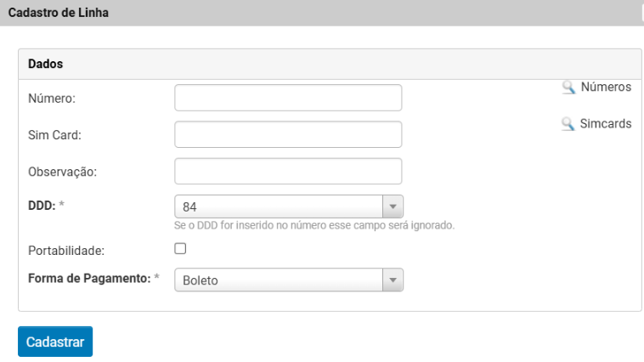Open the Números search link
Viewport: 644px width, 362px height.
(606, 87)
